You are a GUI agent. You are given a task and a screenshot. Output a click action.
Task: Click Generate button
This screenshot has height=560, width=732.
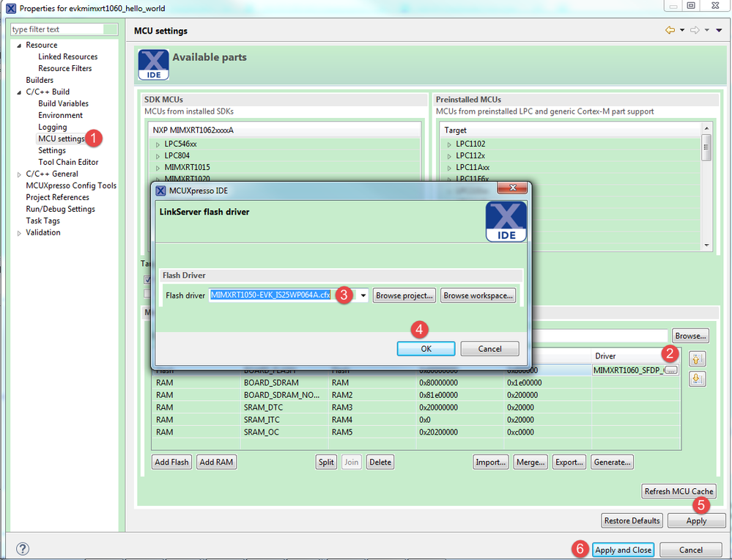pyautogui.click(x=612, y=462)
